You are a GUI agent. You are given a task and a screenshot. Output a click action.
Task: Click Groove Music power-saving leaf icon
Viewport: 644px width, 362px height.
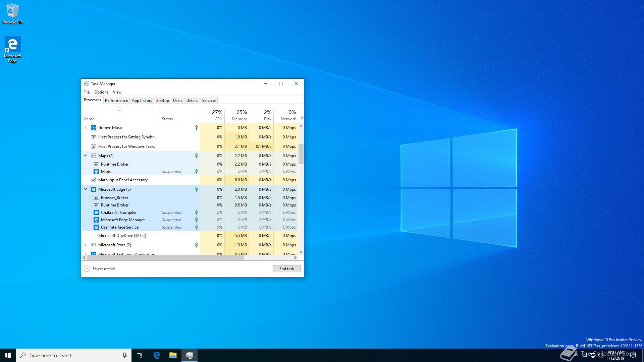(x=196, y=128)
